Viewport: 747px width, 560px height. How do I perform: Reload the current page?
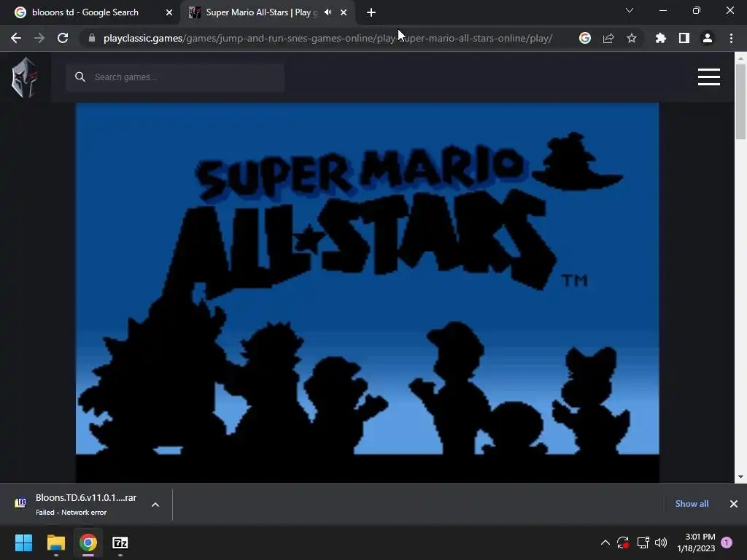63,38
